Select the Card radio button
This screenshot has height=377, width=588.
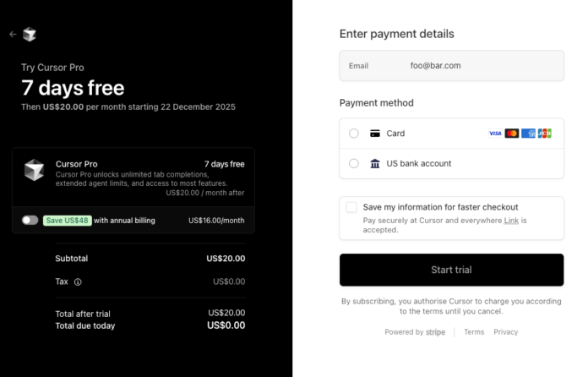point(353,134)
